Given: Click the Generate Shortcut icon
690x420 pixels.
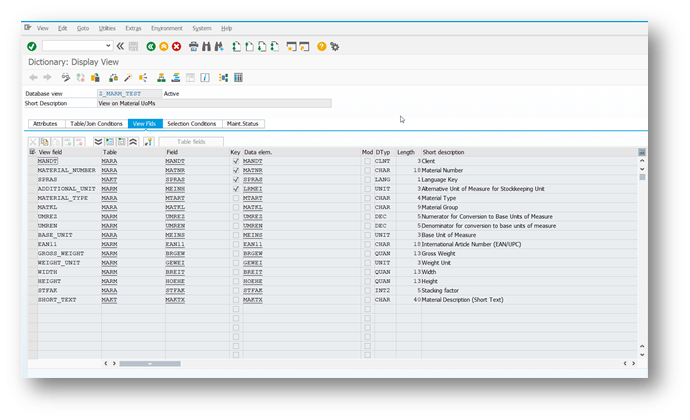Looking at the screenshot, I should tap(305, 46).
